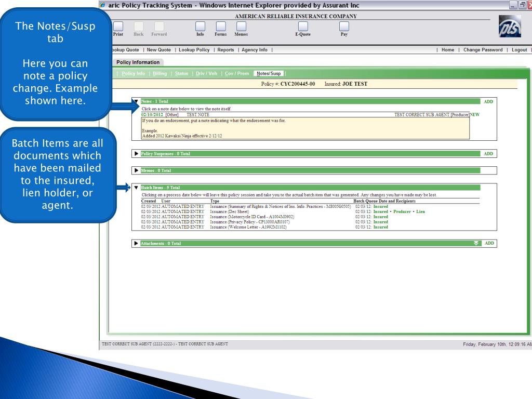Screen dimensions: 532x399
Task: Click the Forward toolbar icon
Action: click(x=159, y=26)
